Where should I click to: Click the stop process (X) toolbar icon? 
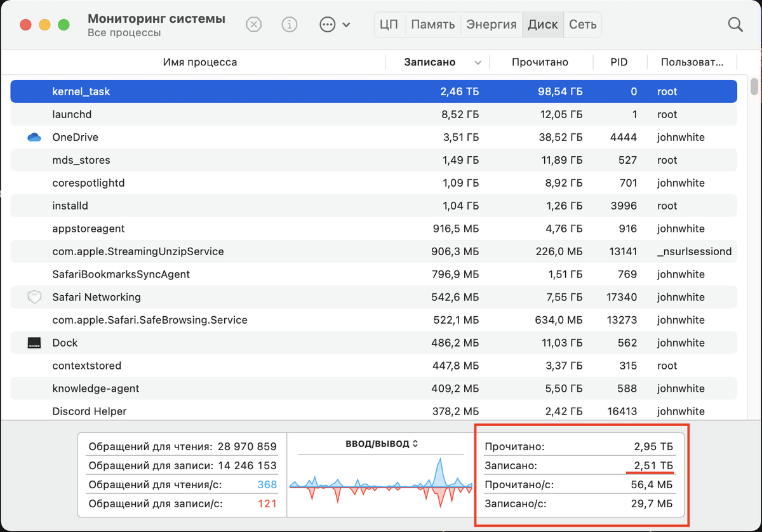pos(253,25)
